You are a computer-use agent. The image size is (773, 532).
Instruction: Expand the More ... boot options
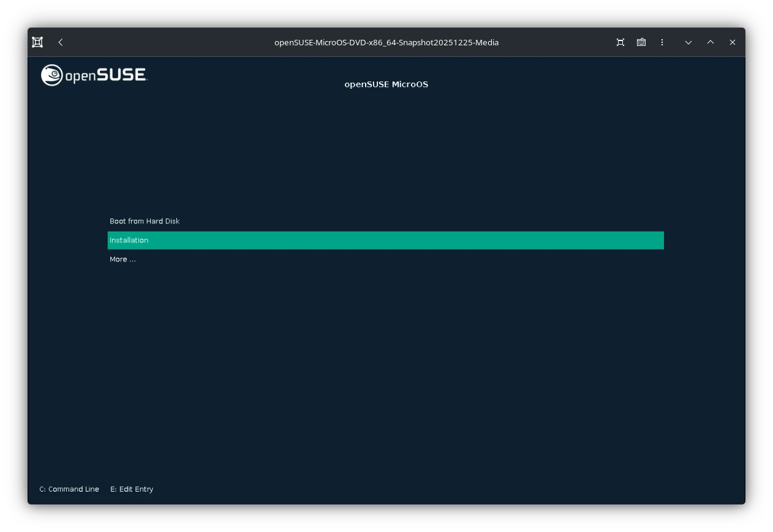click(x=123, y=259)
